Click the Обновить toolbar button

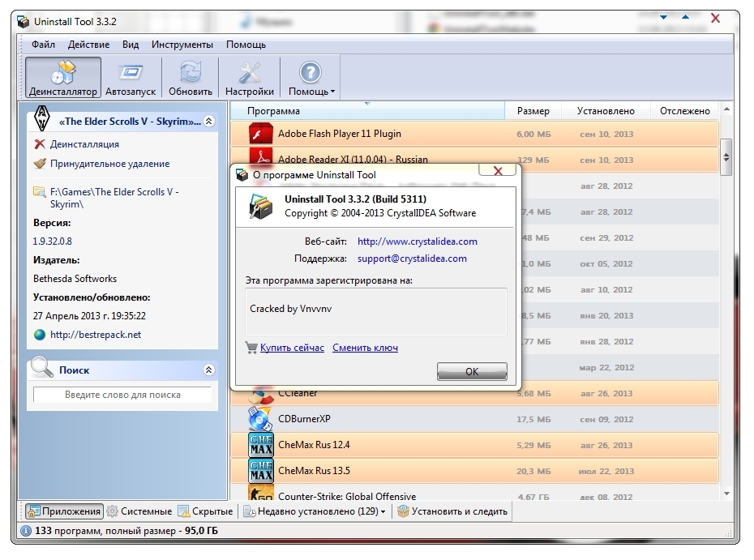pyautogui.click(x=191, y=77)
